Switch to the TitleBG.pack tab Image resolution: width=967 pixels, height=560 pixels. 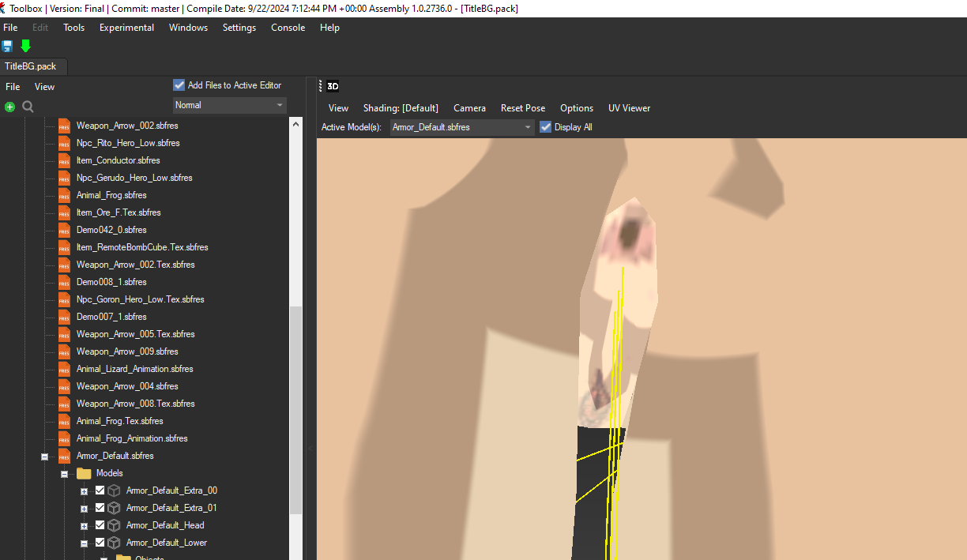(31, 66)
